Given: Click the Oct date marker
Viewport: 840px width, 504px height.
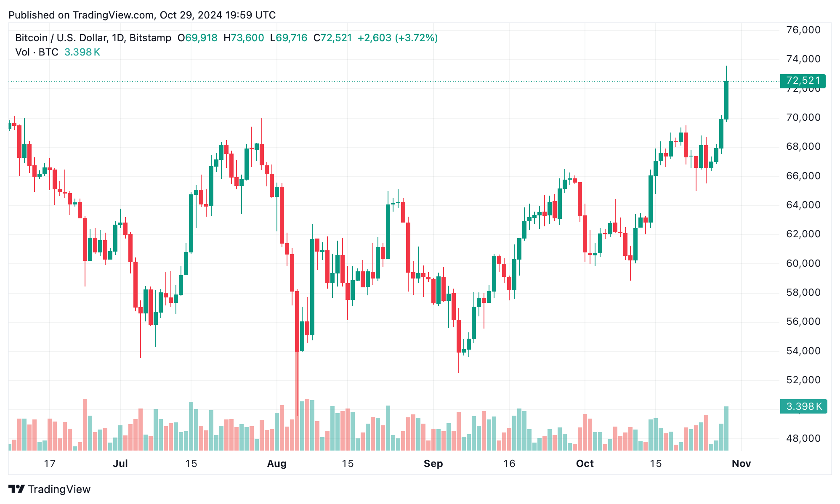Looking at the screenshot, I should click(x=585, y=464).
